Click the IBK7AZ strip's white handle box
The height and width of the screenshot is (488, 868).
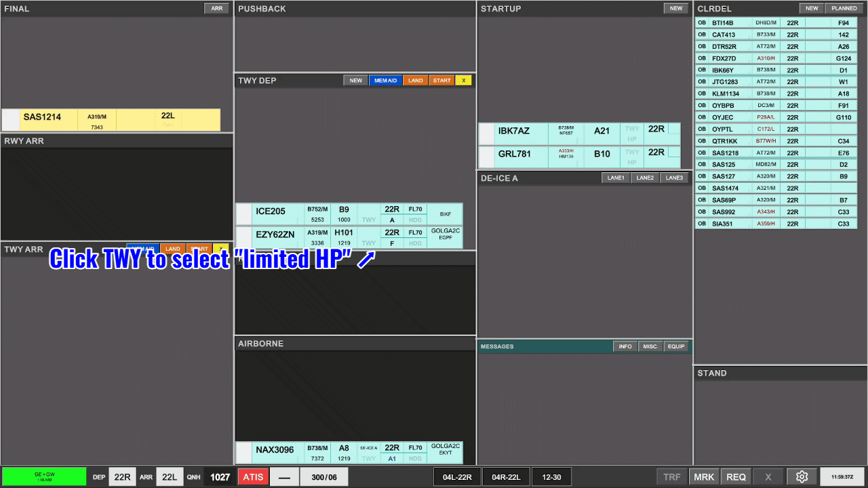487,134
